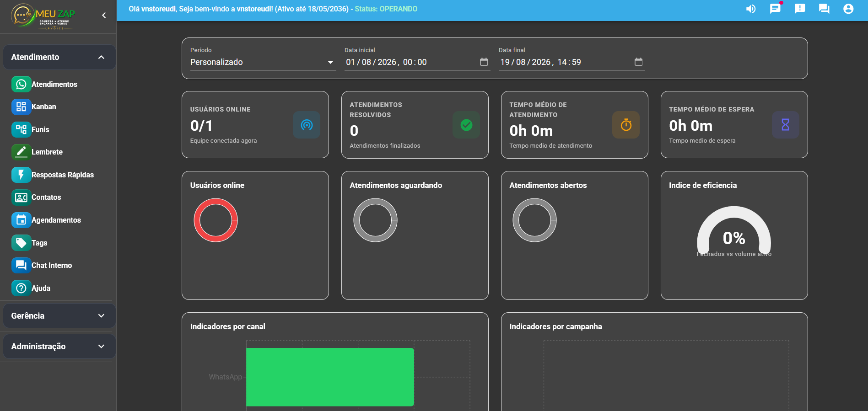
Task: Open the Tags link
Action: click(x=39, y=243)
